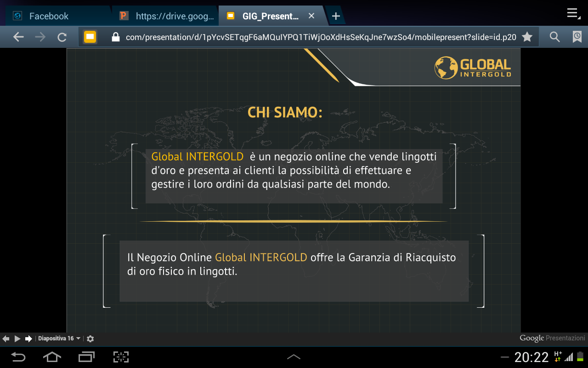
Task: Open the bookmarks history icon
Action: 577,37
